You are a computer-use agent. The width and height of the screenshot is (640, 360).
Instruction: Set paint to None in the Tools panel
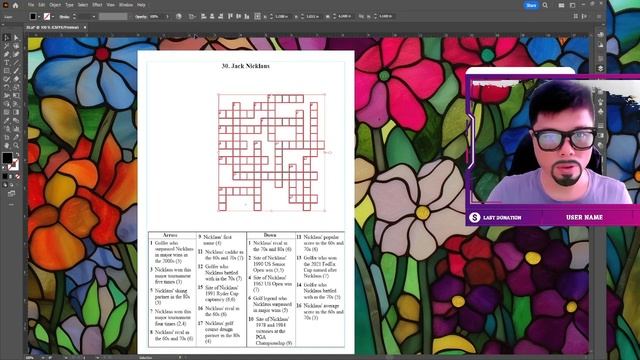[x=17, y=176]
